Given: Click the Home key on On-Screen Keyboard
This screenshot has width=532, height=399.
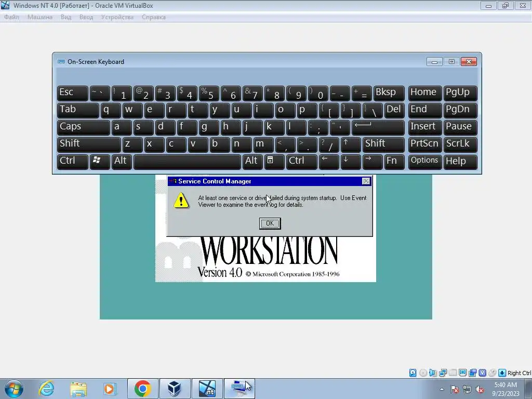Looking at the screenshot, I should click(x=424, y=93).
